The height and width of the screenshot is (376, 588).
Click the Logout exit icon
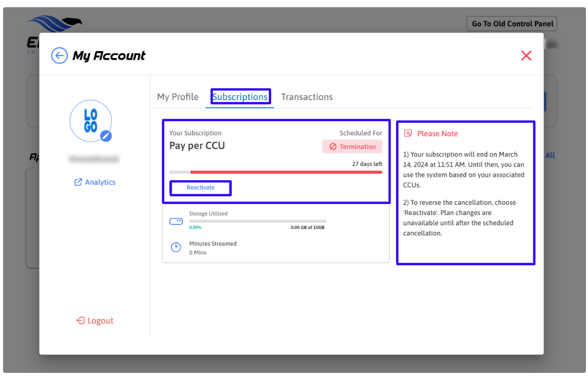[80, 321]
